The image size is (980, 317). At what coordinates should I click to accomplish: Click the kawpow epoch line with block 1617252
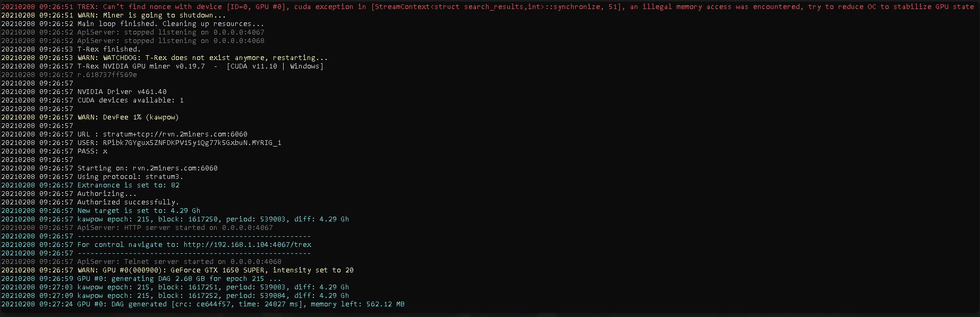tap(175, 296)
